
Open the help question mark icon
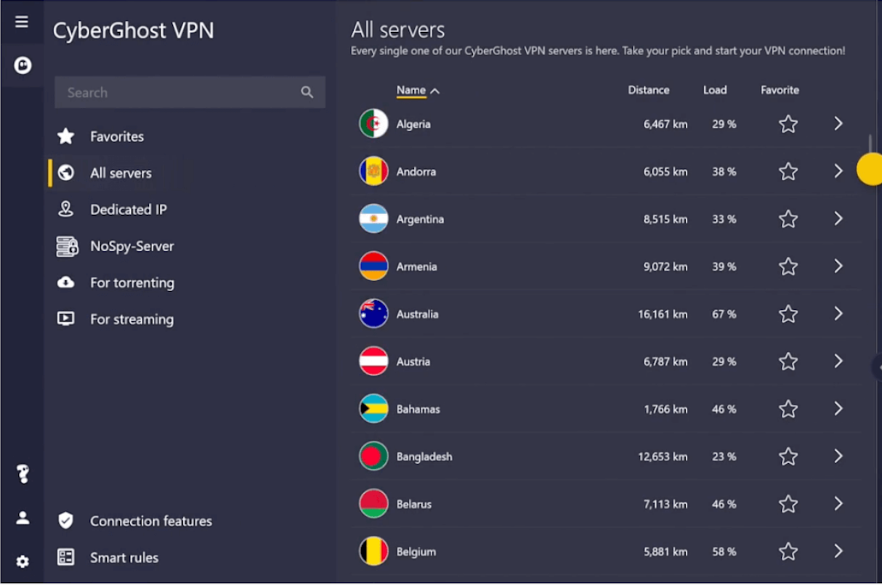coord(23,475)
